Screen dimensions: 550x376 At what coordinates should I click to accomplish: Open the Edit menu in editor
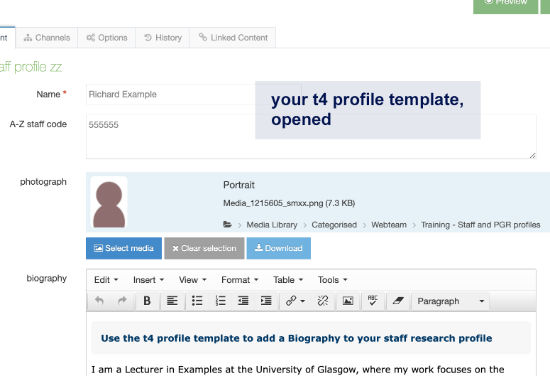point(106,280)
